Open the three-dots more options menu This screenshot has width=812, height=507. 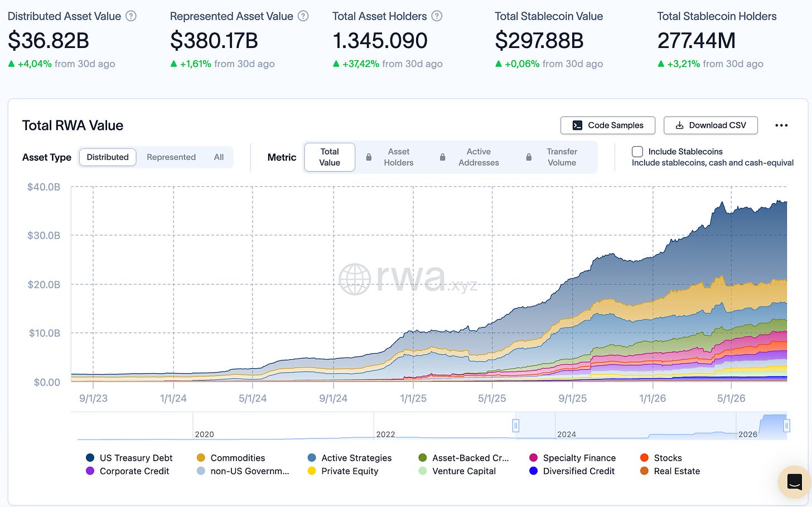781,125
